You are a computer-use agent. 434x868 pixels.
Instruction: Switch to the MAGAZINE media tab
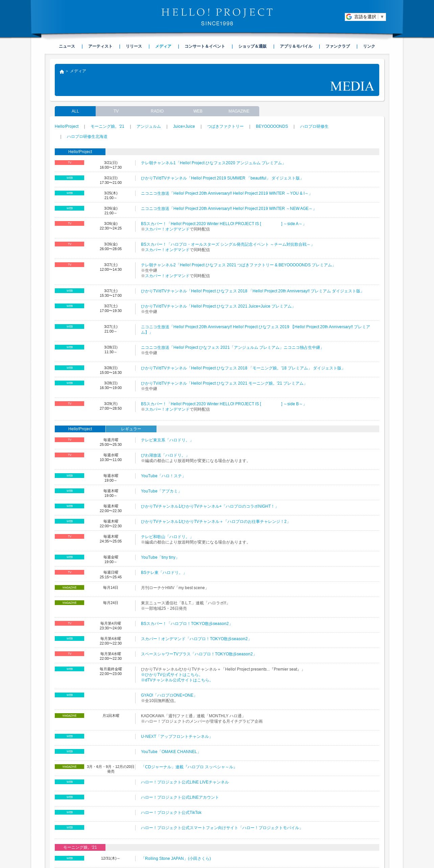(239, 111)
